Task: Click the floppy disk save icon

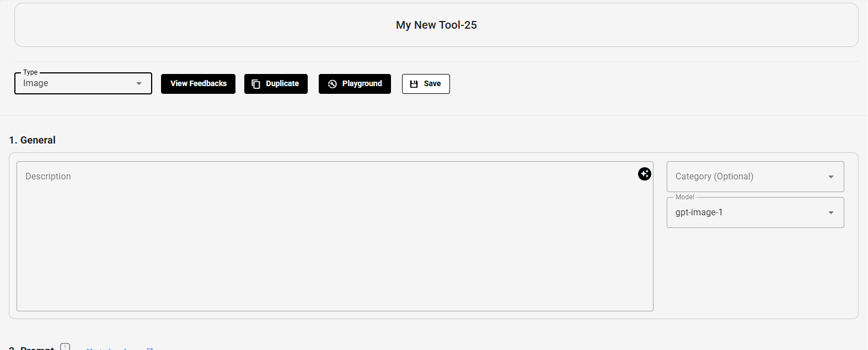Action: coord(414,84)
